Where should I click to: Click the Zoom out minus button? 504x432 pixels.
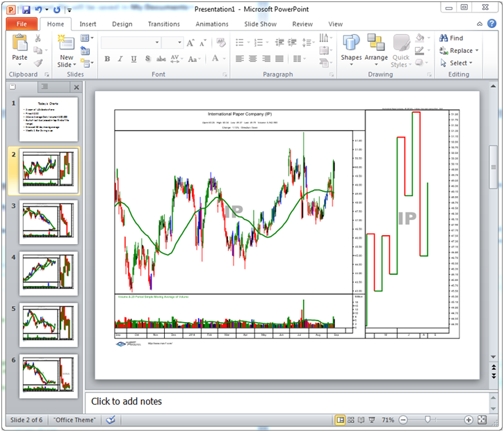pyautogui.click(x=403, y=419)
